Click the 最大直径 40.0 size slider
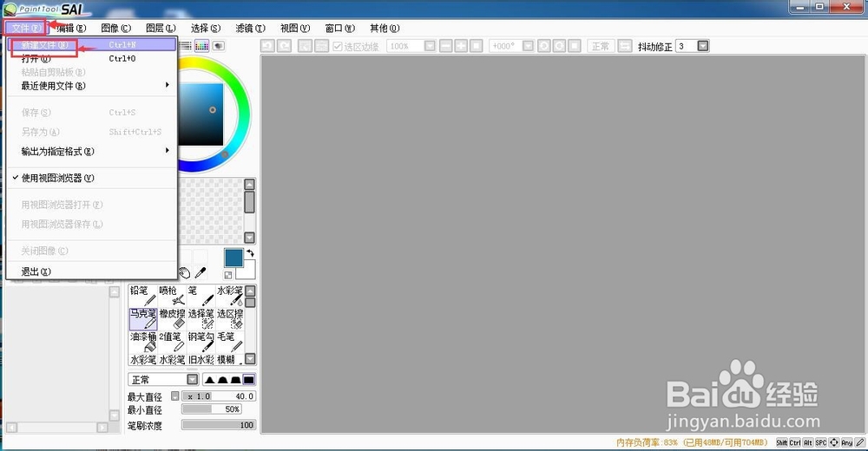Image resolution: width=868 pixels, height=451 pixels. coord(219,396)
